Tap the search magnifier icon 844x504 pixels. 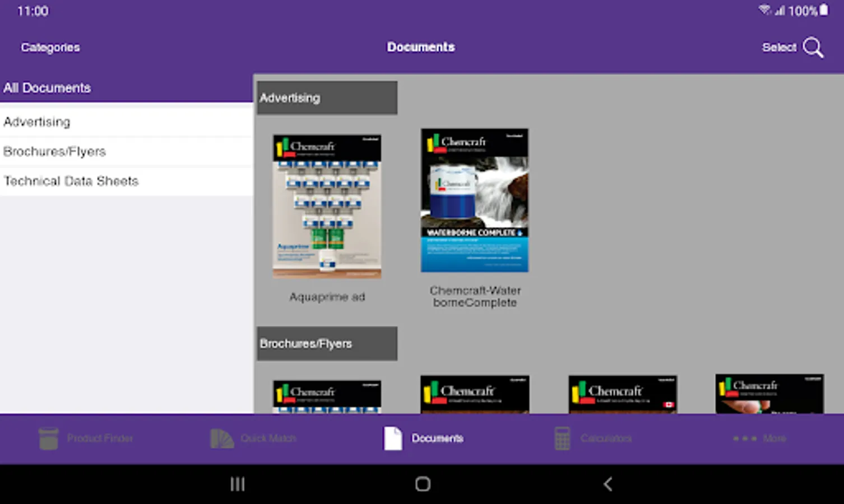(x=813, y=48)
